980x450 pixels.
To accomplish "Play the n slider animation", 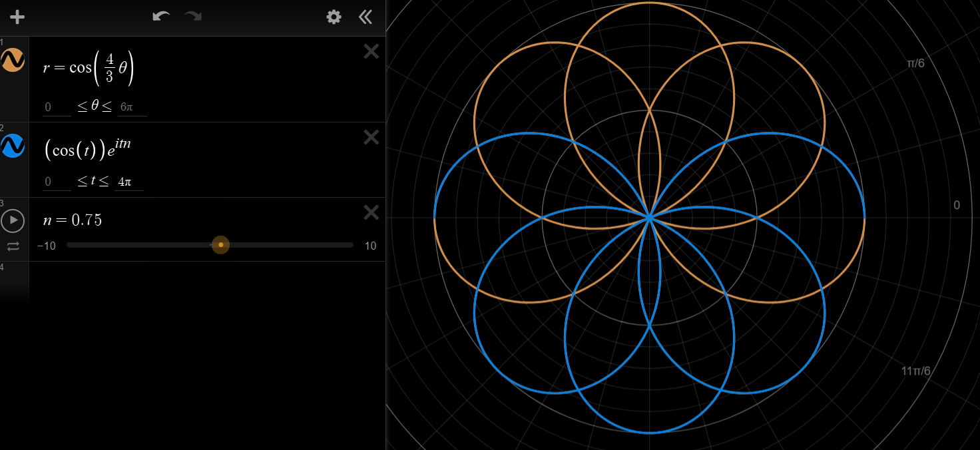I will [x=13, y=220].
